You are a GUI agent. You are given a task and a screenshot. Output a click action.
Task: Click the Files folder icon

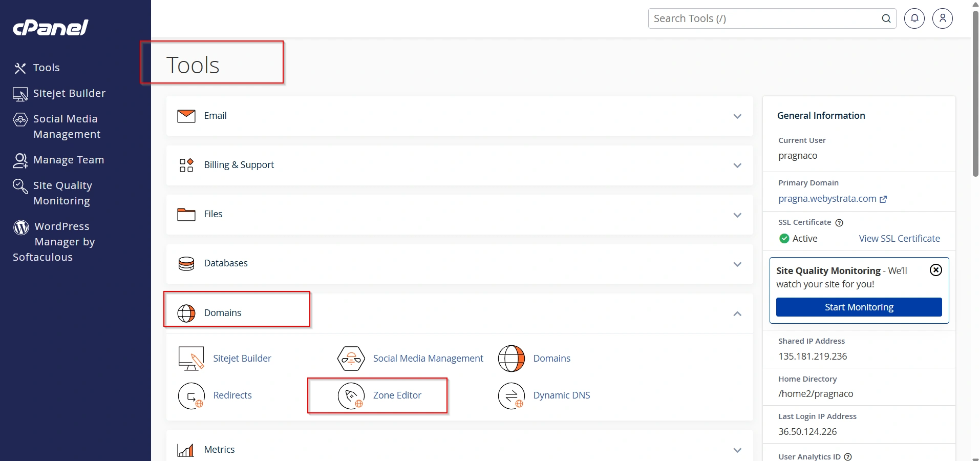point(186,214)
